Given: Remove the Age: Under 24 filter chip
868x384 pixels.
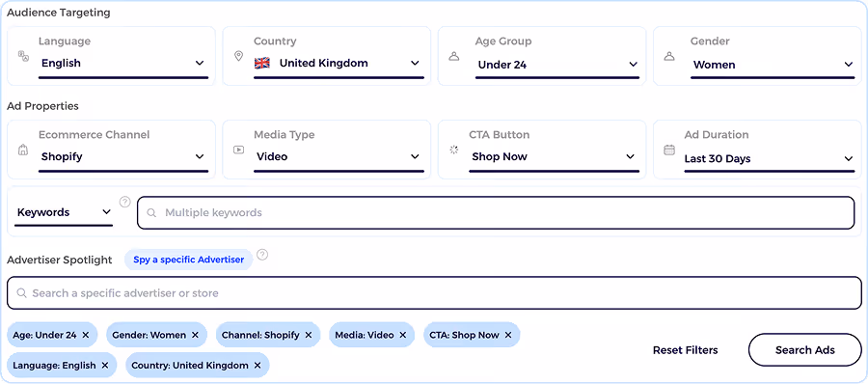Looking at the screenshot, I should coord(86,335).
